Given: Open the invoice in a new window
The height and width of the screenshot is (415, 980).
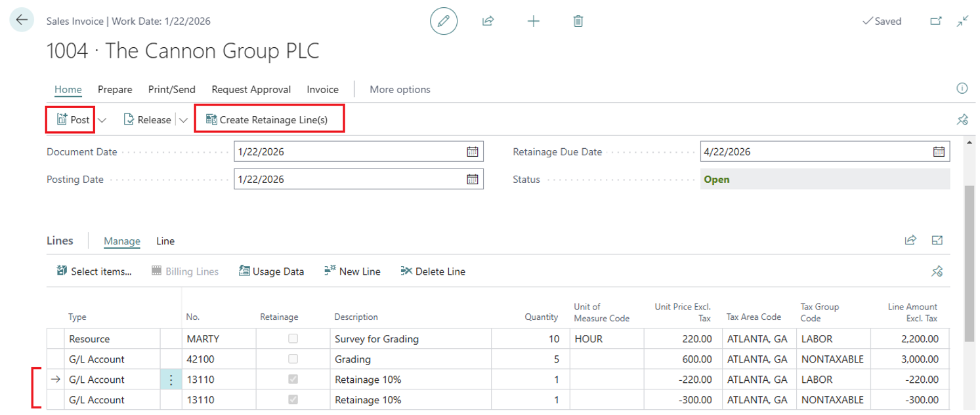Looking at the screenshot, I should [936, 21].
